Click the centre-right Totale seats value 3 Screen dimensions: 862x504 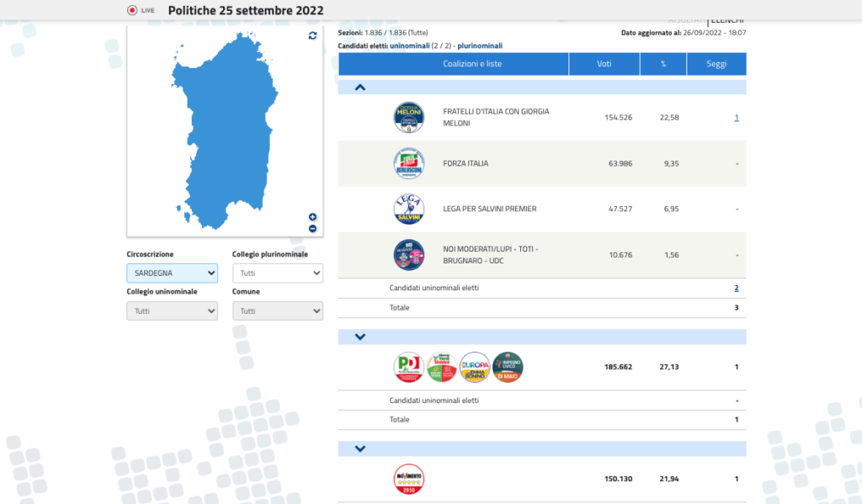(737, 308)
